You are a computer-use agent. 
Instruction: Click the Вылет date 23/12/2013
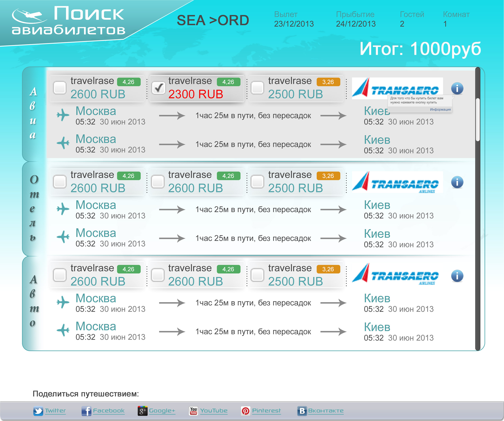294,24
